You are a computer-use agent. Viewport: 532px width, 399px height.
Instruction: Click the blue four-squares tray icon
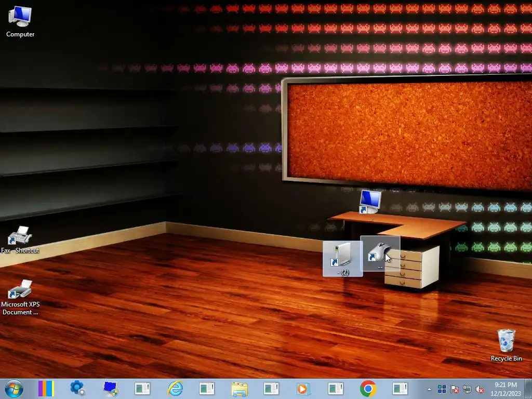[x=442, y=389]
